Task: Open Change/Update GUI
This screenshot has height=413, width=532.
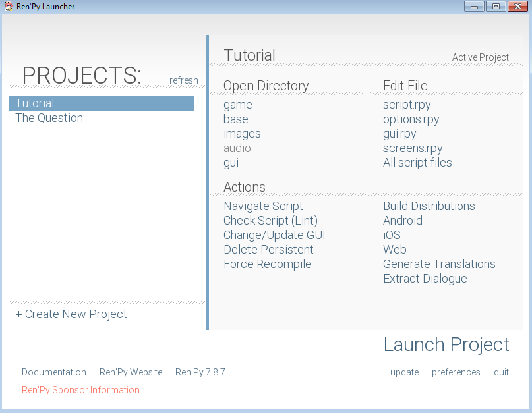Action: pyautogui.click(x=274, y=235)
